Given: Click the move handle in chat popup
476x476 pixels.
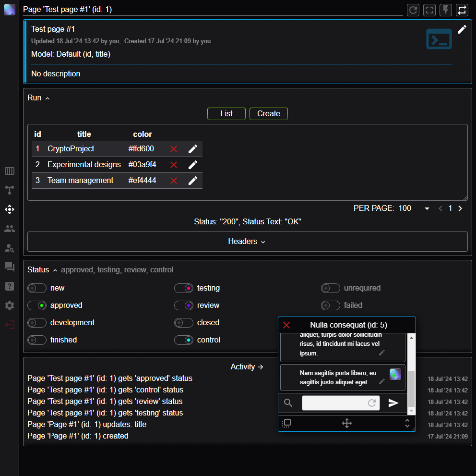Looking at the screenshot, I should 346,423.
